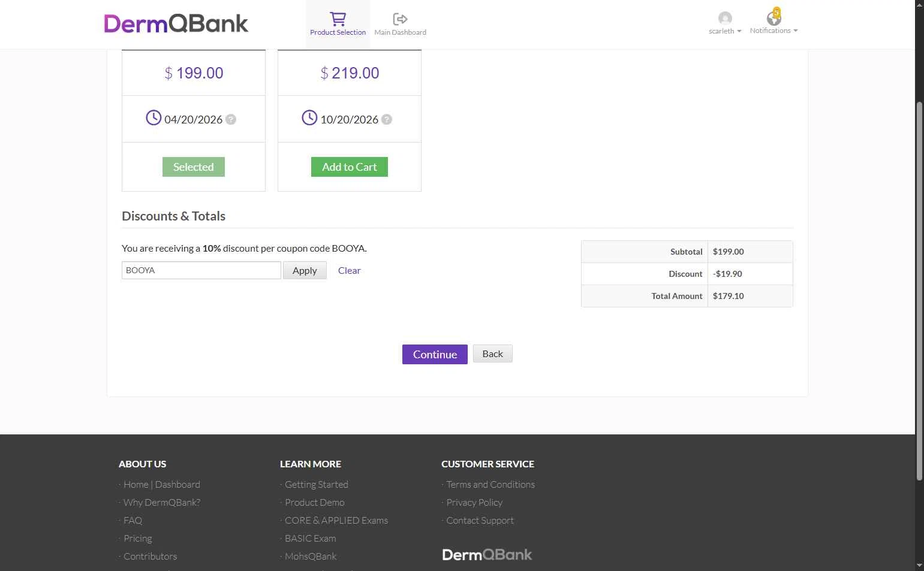Viewport: 924px width, 571px height.
Task: Click the clock icon next to 10/20/2026
Action: coord(309,117)
